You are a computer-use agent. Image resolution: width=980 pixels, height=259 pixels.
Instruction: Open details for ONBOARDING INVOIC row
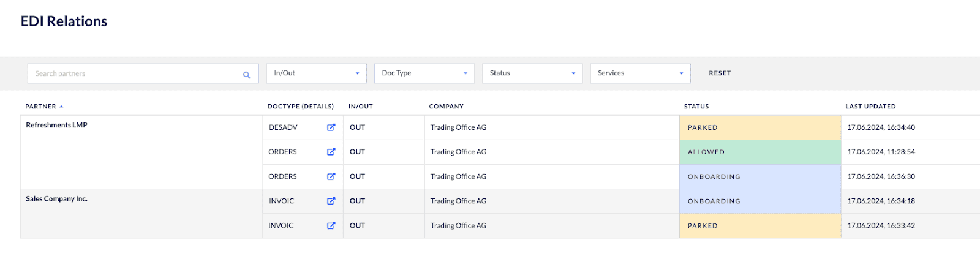point(331,201)
